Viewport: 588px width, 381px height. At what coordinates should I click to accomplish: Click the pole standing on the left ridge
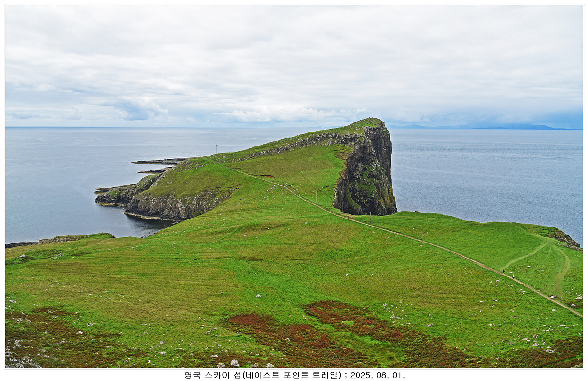point(216,150)
